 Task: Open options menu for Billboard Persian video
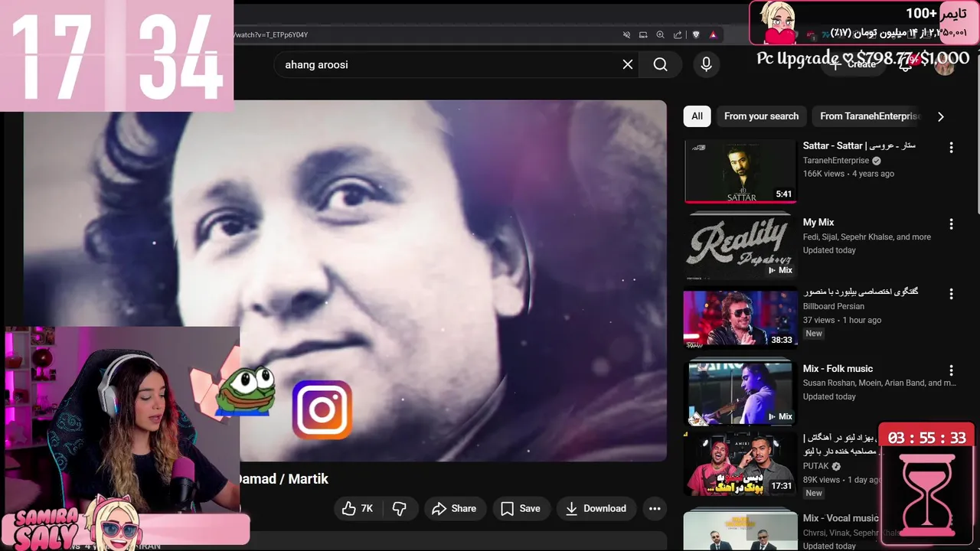[x=951, y=294]
